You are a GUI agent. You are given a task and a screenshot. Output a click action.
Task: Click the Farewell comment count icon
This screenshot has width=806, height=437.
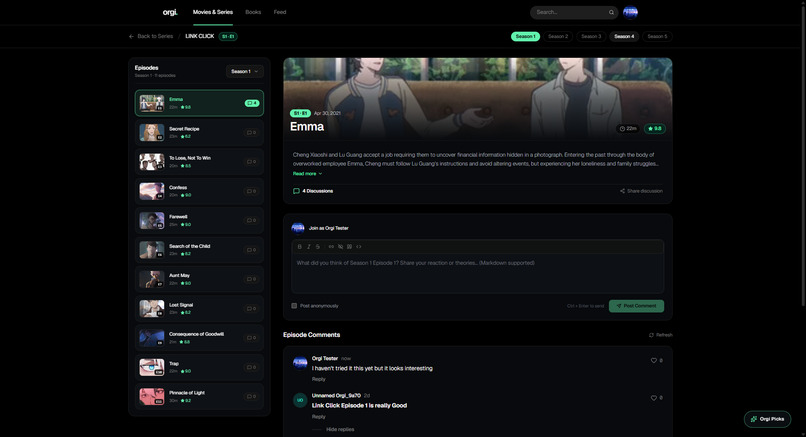tap(251, 221)
